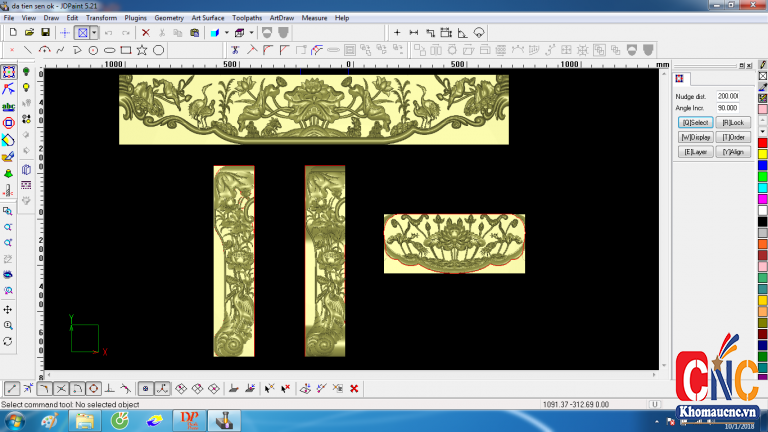This screenshot has height=432, width=768.
Task: Open file with the folder icon
Action: [x=29, y=33]
